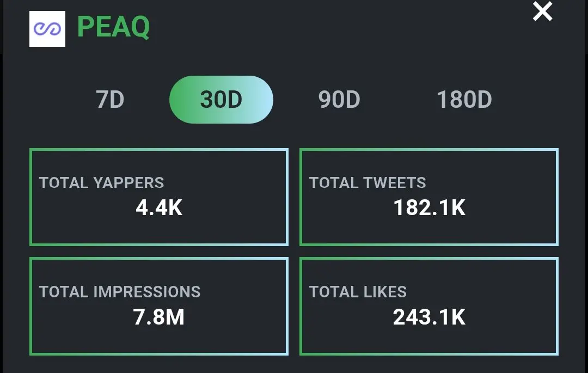Open the Total Yappers stat card
This screenshot has width=588, height=373.
coord(159,197)
